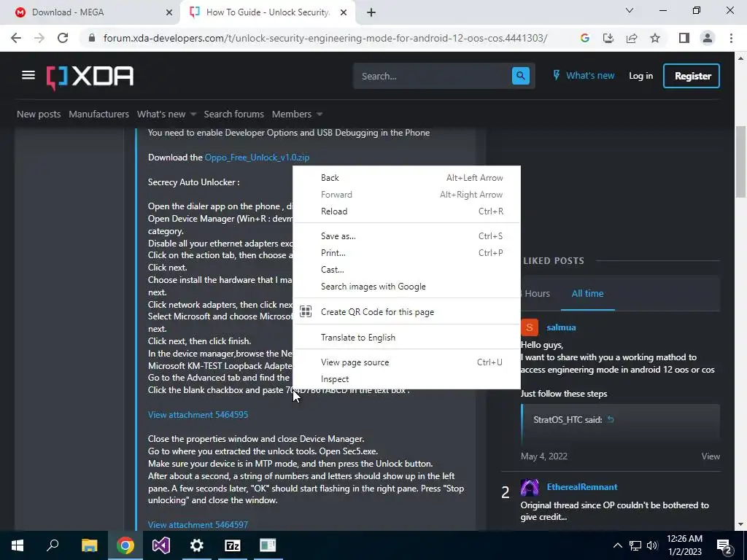This screenshot has height=560, width=747.
Task: Choose Inspect in context menu
Action: click(x=406, y=378)
